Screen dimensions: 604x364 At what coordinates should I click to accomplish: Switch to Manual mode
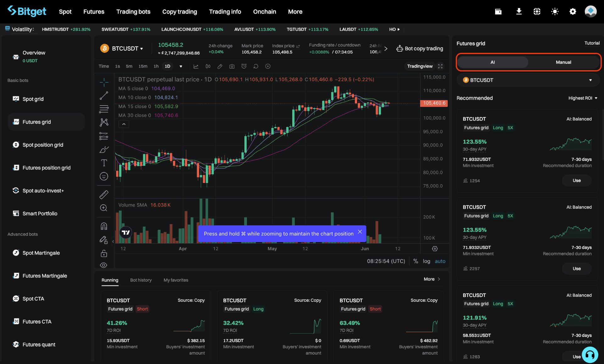[x=563, y=62]
